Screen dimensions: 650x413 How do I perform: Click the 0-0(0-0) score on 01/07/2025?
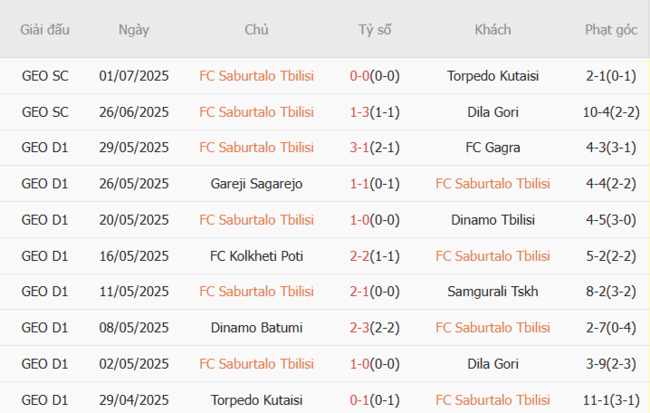(376, 76)
